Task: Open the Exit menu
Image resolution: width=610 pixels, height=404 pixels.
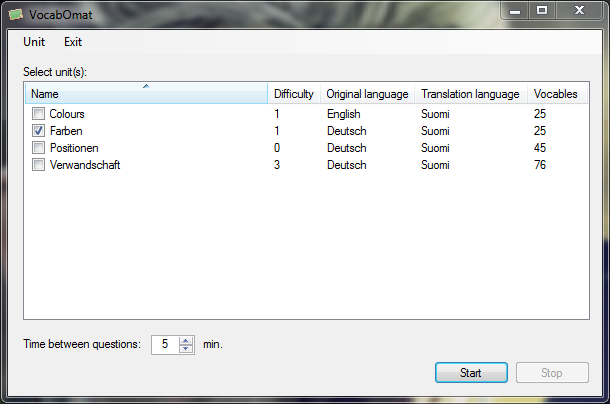Action: point(73,42)
